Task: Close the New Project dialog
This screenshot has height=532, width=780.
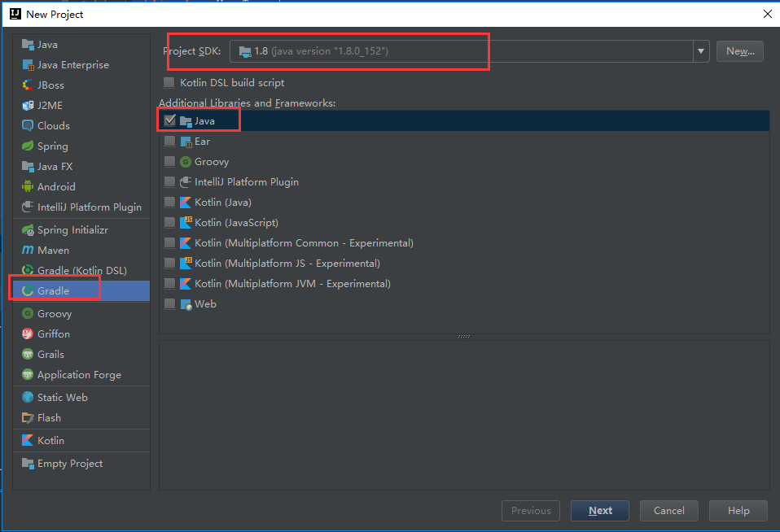Action: pyautogui.click(x=768, y=14)
